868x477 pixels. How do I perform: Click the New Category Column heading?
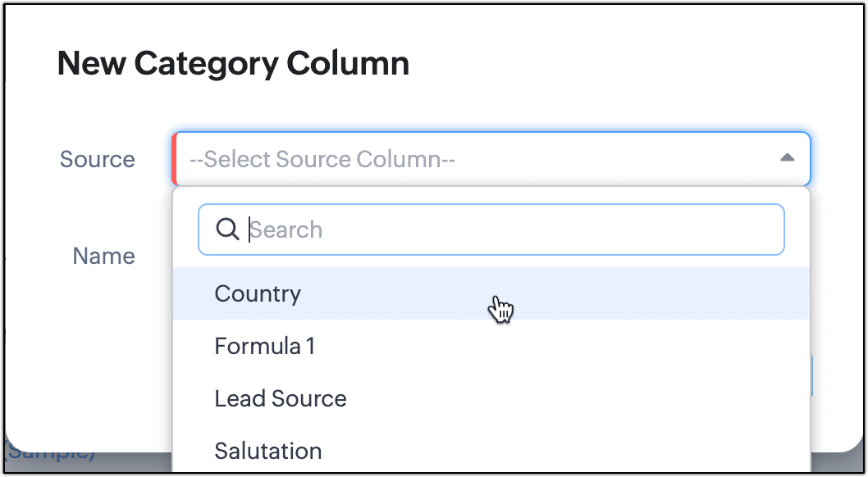(x=233, y=63)
